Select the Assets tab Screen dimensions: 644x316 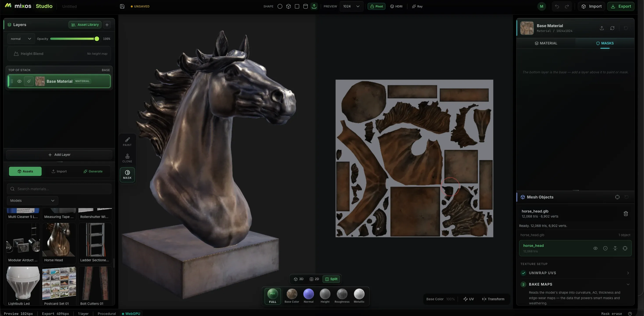coord(25,171)
